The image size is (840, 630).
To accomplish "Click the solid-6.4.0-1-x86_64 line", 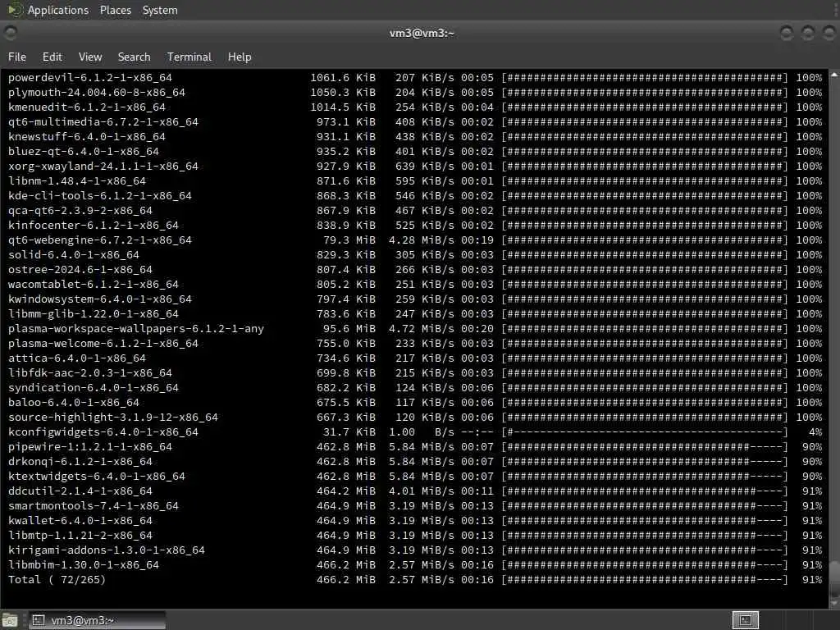I will [x=415, y=254].
